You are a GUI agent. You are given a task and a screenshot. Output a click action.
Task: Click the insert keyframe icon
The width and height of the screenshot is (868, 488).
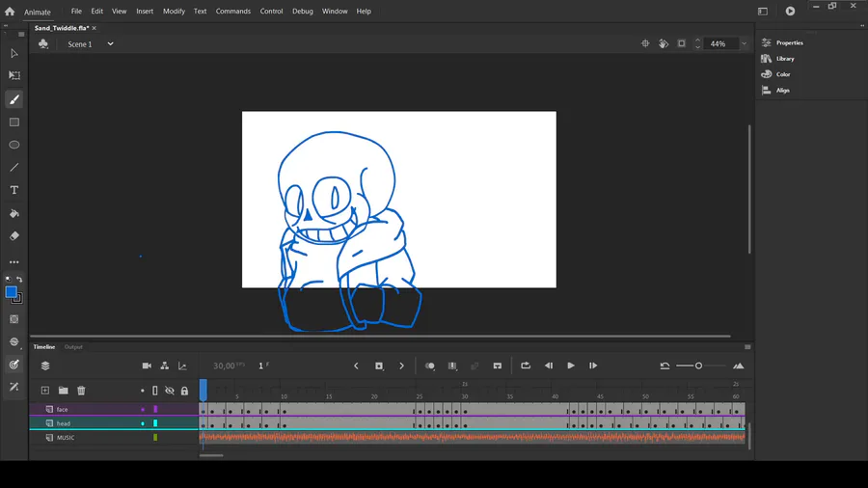click(x=379, y=366)
